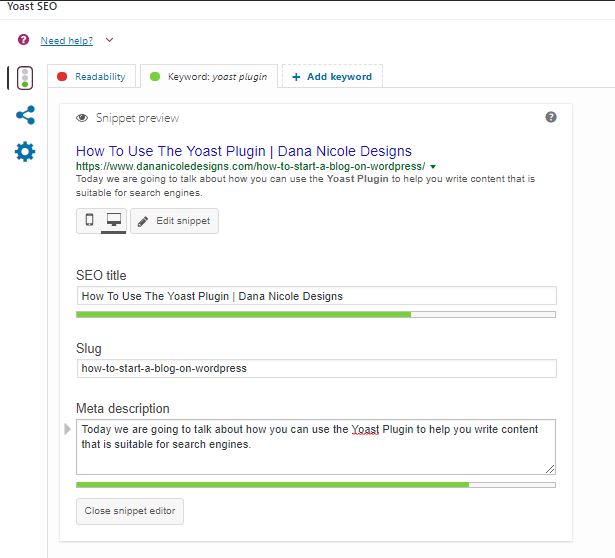Click the Add keyword tab
The width and height of the screenshot is (615, 558).
[x=332, y=76]
